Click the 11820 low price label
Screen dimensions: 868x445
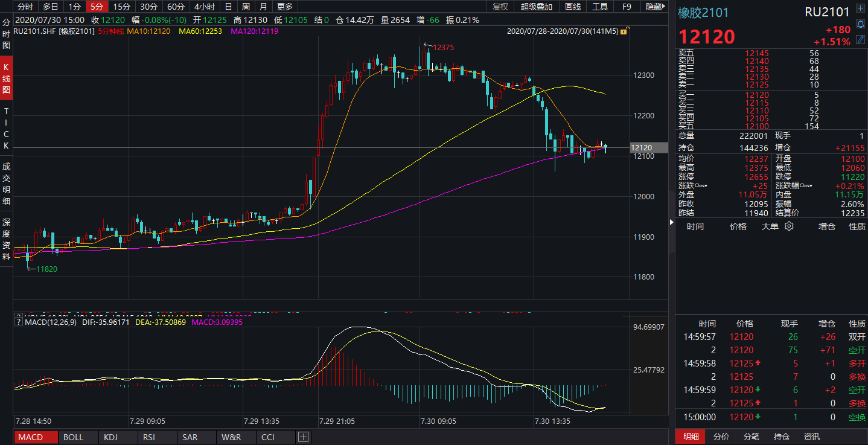tap(47, 269)
